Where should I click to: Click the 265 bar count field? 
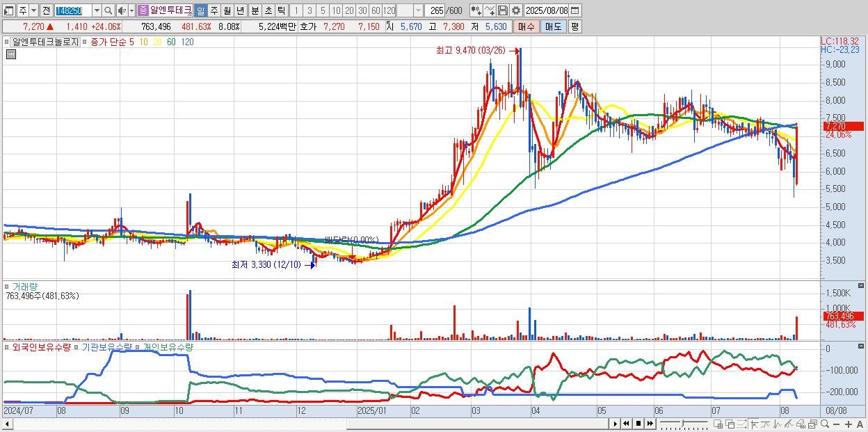tap(435, 10)
